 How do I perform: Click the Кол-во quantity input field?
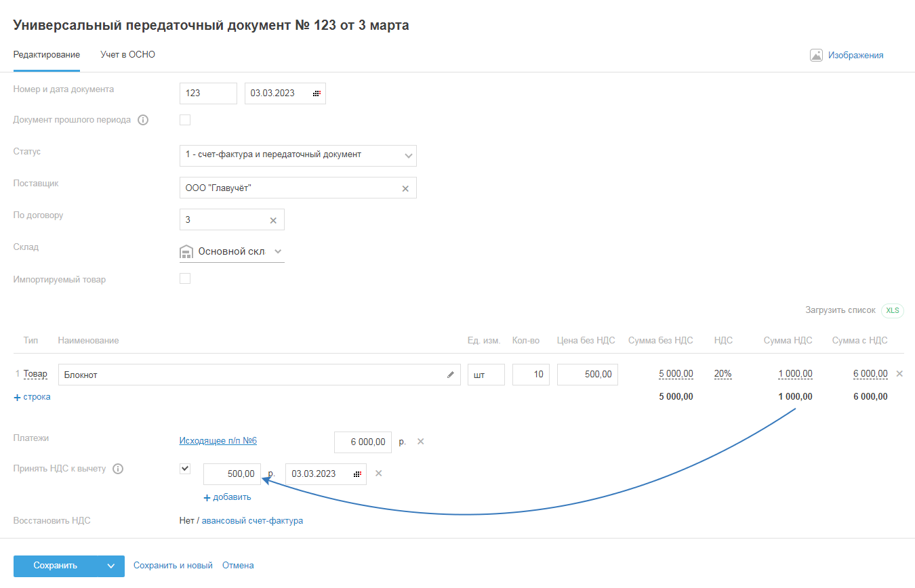pos(531,375)
